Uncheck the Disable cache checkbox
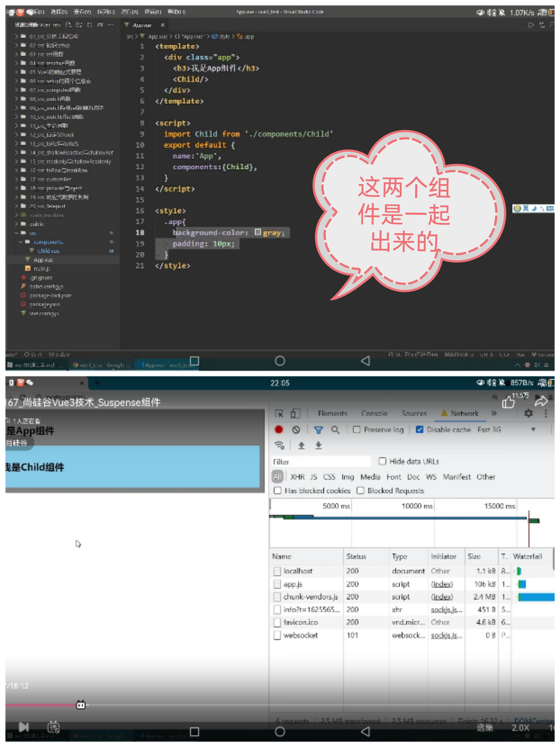The height and width of the screenshot is (747, 560). tap(419, 429)
